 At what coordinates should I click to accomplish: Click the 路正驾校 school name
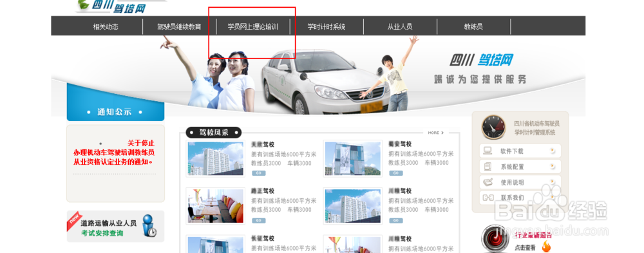[x=263, y=191]
